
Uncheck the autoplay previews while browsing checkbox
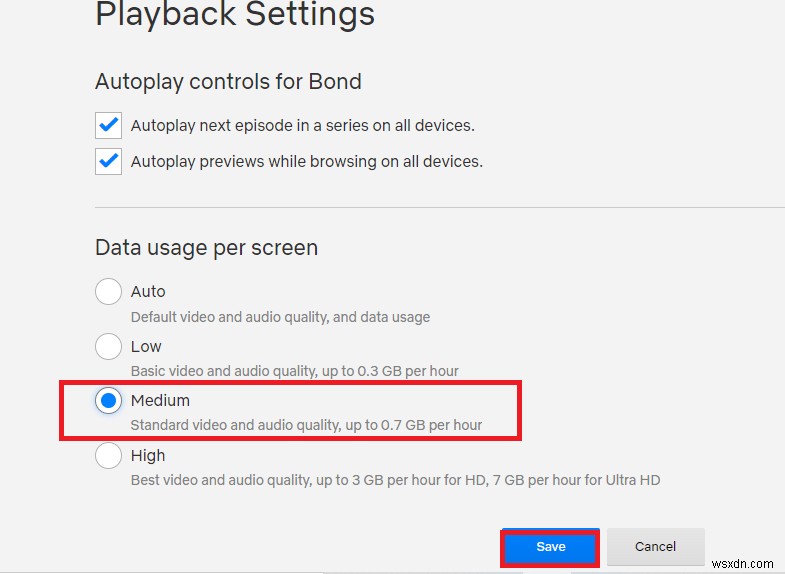(x=108, y=161)
